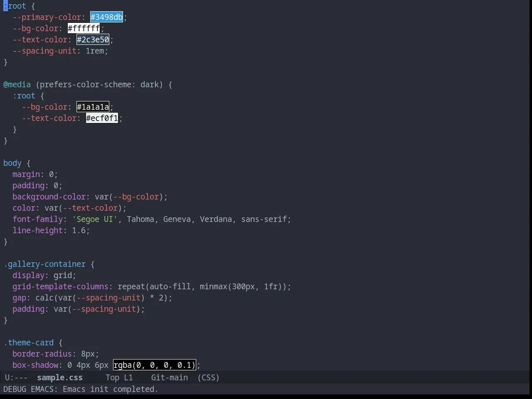Click the padding: 0 declaration in body
Viewport: 532px width, 399px height.
(x=37, y=185)
